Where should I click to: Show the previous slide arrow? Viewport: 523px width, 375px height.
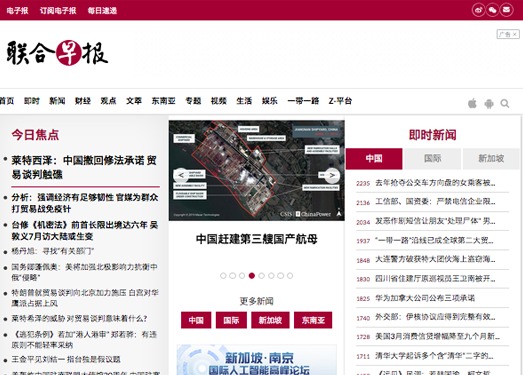180,175
